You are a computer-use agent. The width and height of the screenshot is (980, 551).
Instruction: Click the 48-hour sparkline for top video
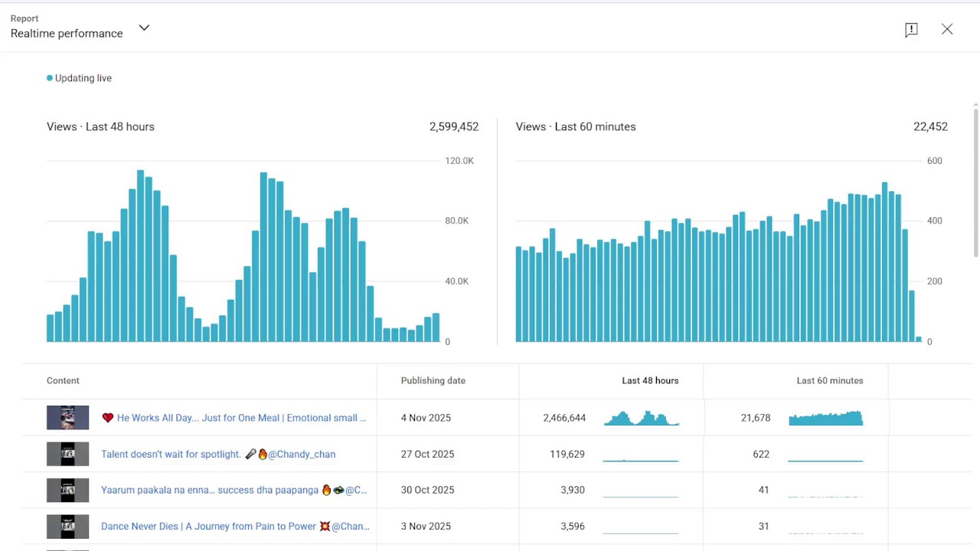641,418
